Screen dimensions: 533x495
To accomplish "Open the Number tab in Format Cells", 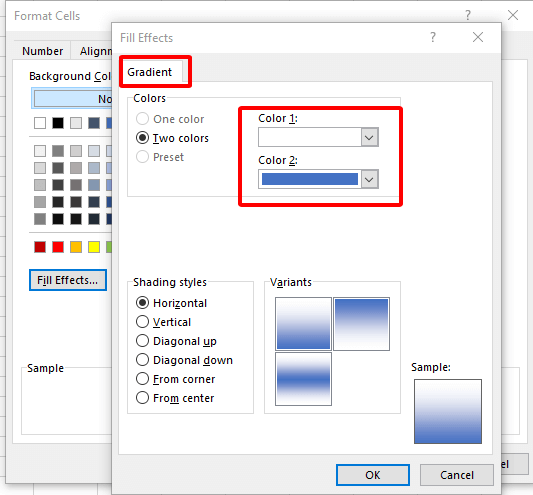I will coord(42,51).
